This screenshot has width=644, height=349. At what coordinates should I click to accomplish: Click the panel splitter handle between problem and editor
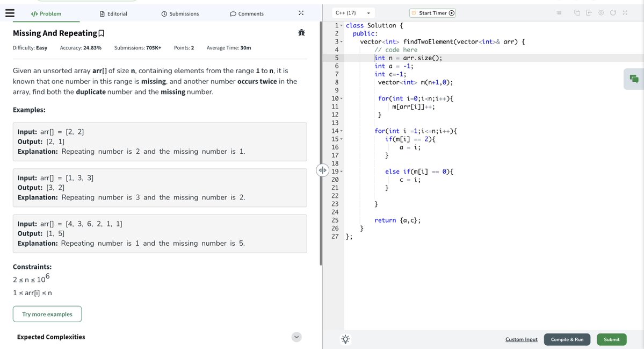pos(322,170)
